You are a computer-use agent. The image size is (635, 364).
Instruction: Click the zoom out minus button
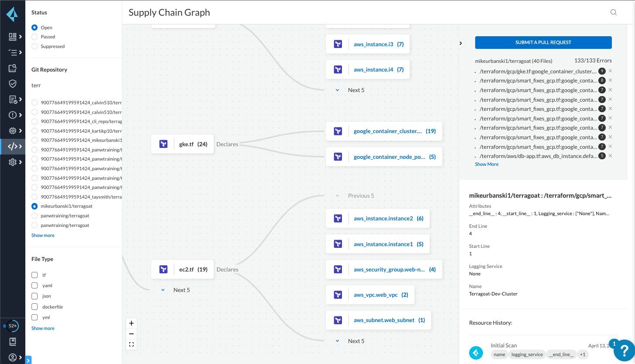pyautogui.click(x=131, y=334)
